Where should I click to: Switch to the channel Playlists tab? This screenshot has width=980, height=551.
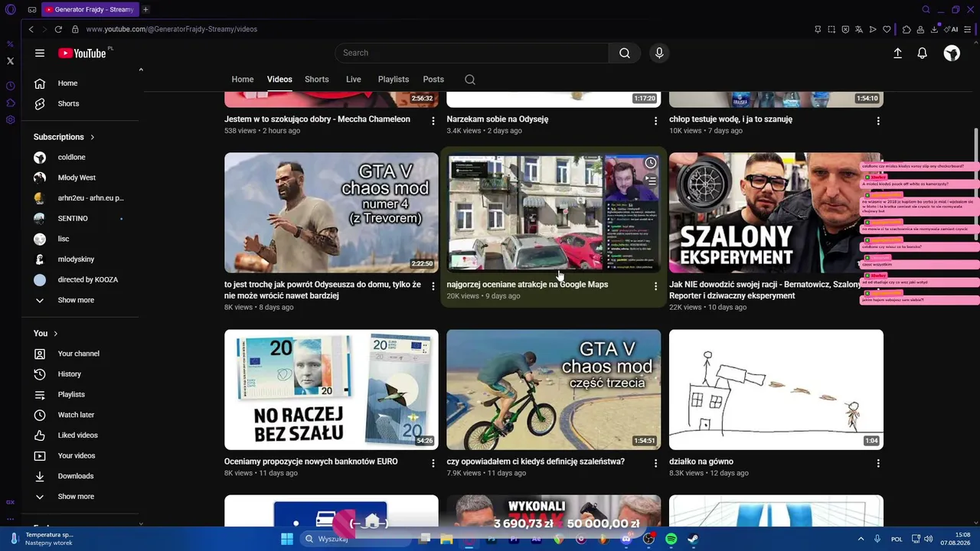coord(394,80)
